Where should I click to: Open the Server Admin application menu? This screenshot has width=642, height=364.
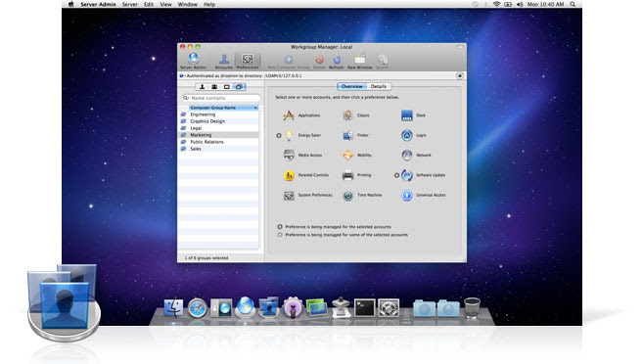tap(98, 5)
